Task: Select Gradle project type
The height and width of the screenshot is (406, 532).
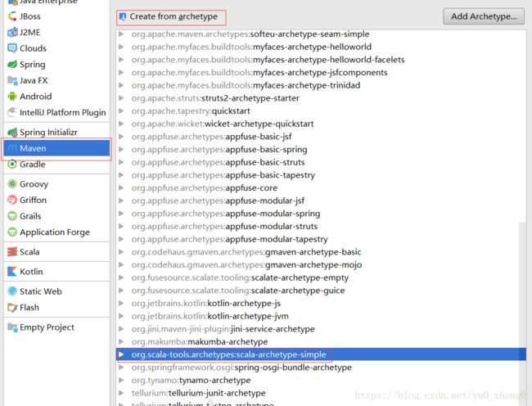Action: (x=56, y=165)
